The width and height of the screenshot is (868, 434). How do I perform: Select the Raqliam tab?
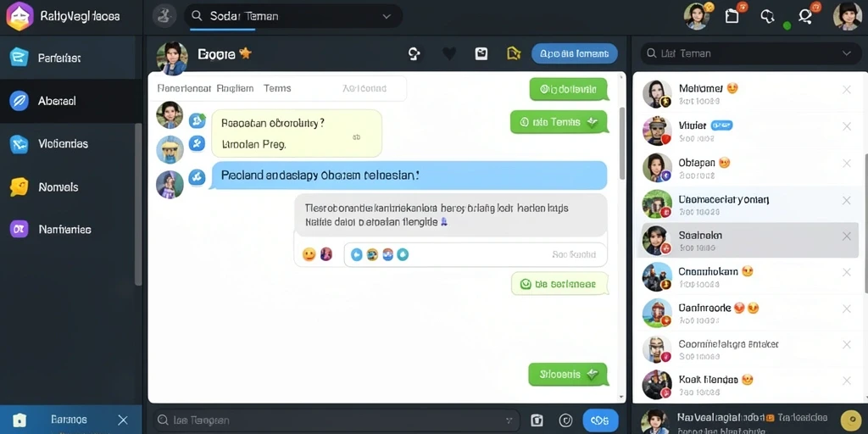click(236, 88)
